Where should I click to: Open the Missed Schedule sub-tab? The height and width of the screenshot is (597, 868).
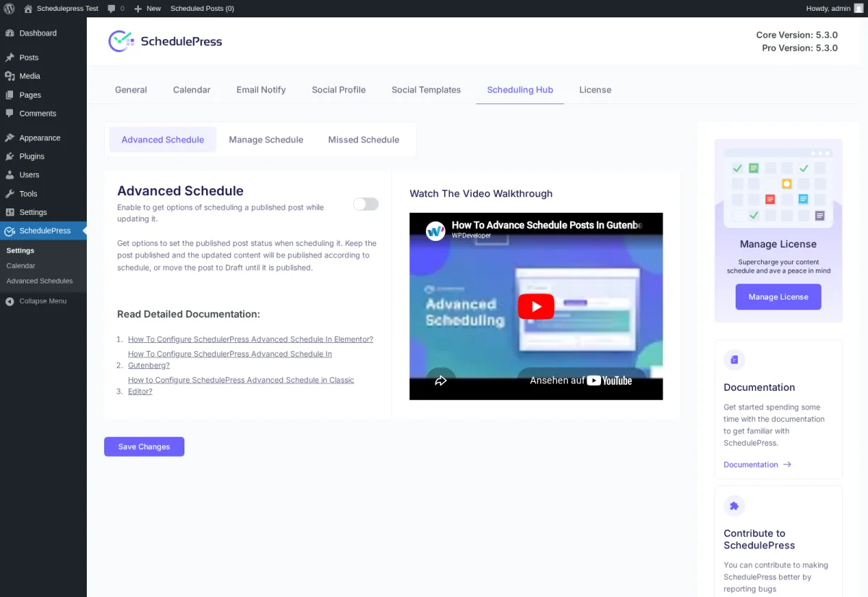364,140
